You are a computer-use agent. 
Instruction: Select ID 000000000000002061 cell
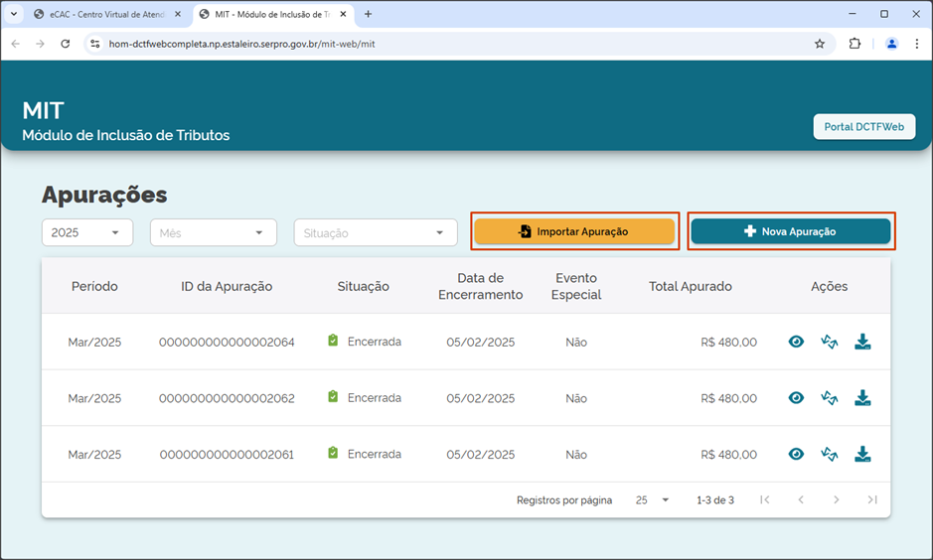coord(227,455)
